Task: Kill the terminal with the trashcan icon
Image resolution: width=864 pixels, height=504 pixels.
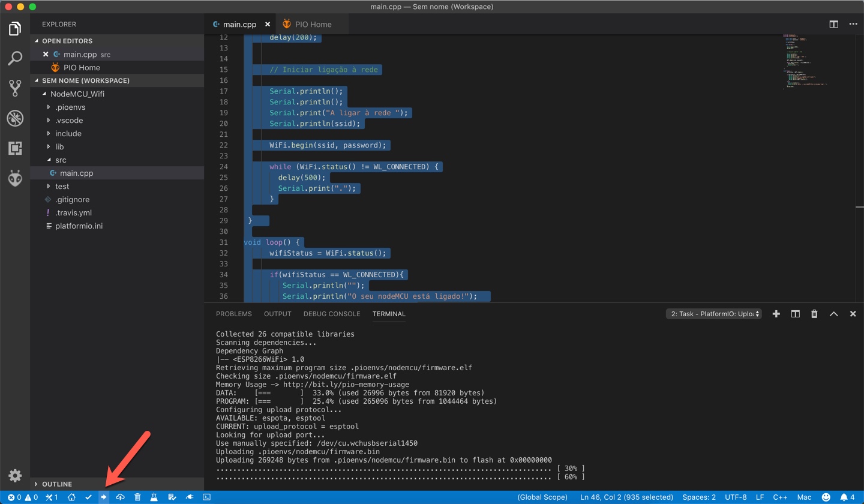Action: tap(814, 313)
